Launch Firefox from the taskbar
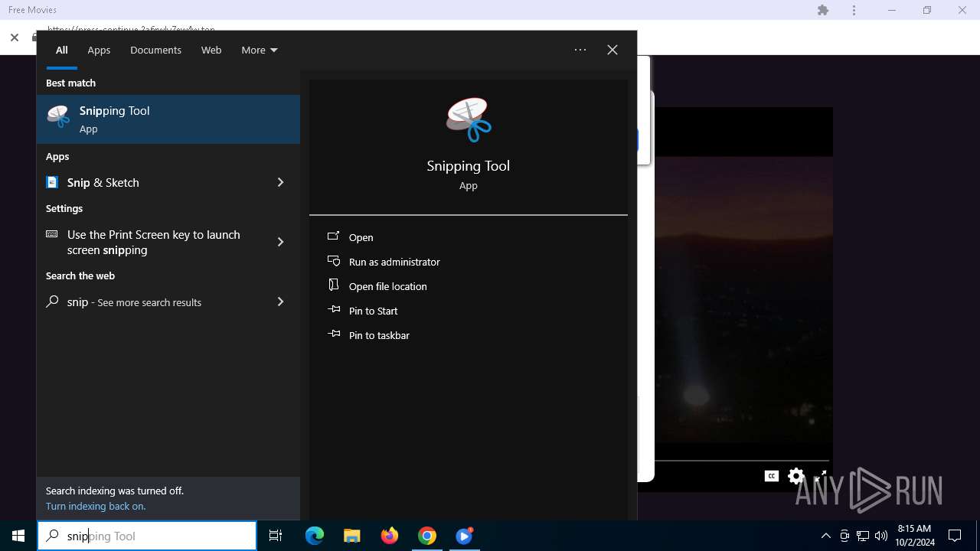The width and height of the screenshot is (980, 551). tap(390, 536)
